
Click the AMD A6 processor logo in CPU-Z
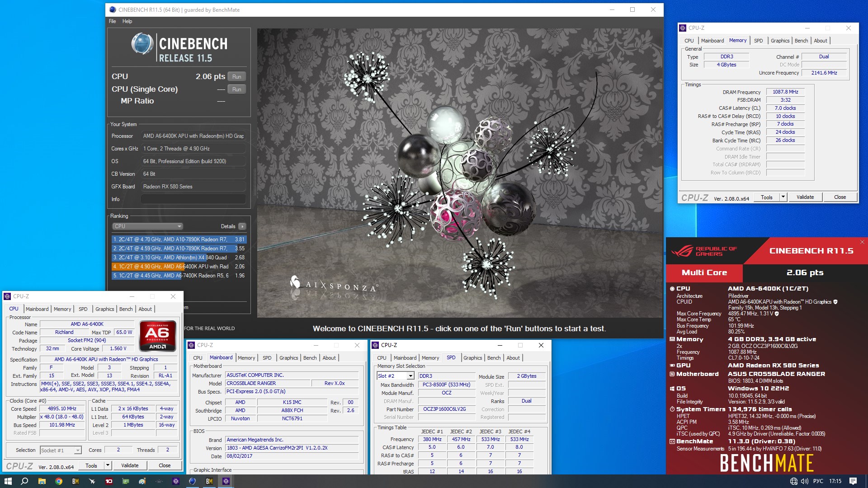[x=158, y=336]
